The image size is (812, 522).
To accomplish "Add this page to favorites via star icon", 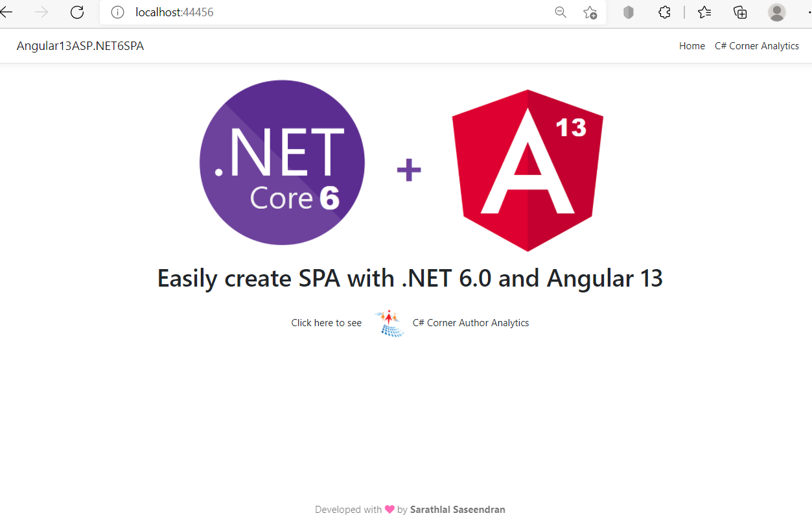I will click(590, 12).
